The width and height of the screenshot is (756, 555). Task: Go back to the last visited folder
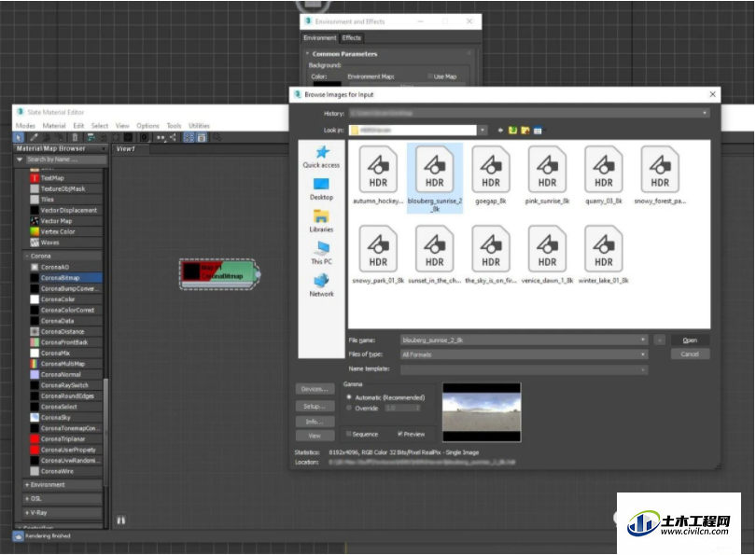(x=500, y=131)
